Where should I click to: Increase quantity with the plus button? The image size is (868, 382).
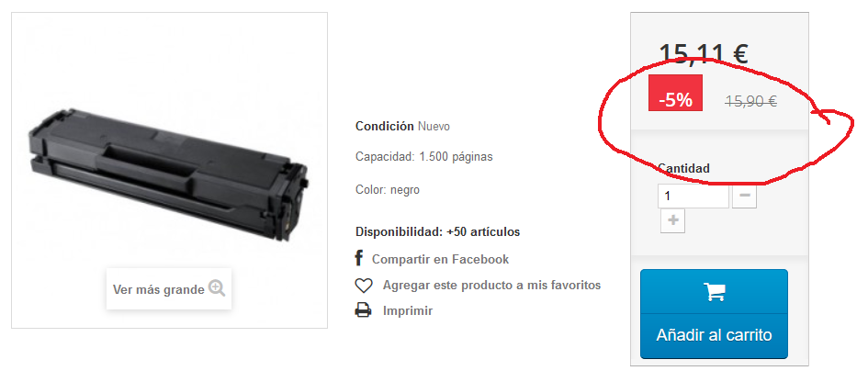coord(672,220)
